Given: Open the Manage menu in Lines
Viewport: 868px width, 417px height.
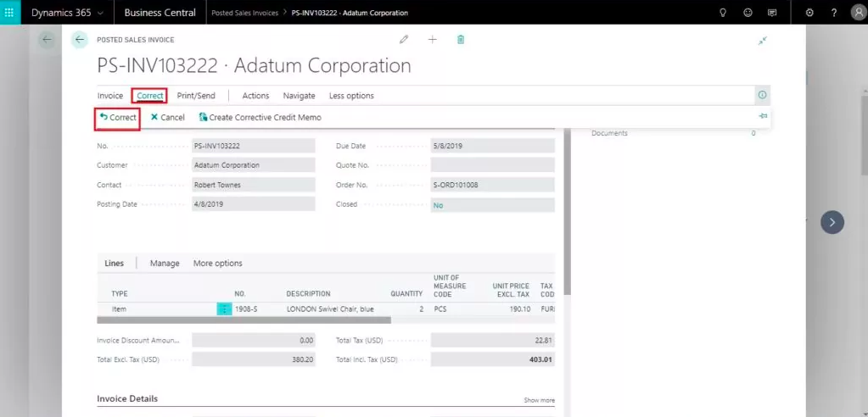Looking at the screenshot, I should pyautogui.click(x=165, y=264).
